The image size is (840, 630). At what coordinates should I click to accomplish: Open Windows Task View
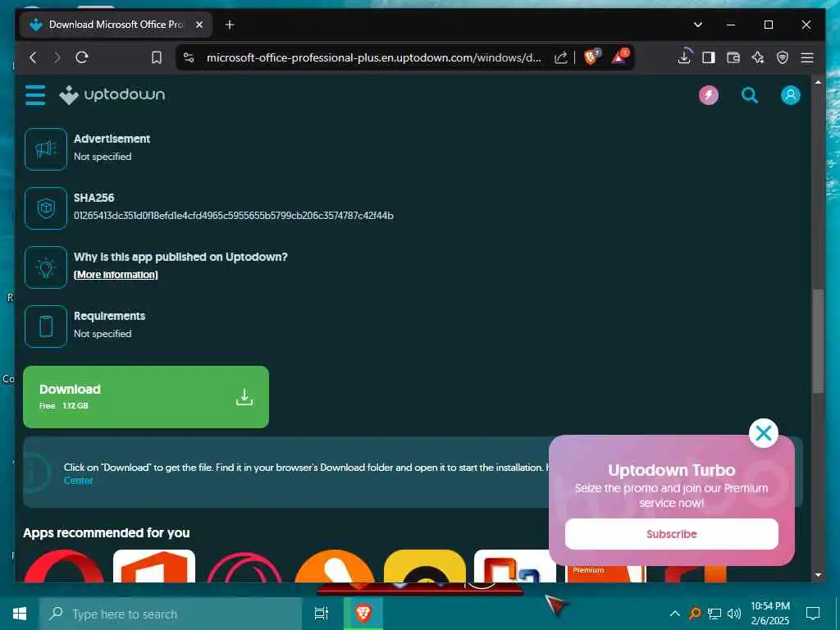[322, 614]
